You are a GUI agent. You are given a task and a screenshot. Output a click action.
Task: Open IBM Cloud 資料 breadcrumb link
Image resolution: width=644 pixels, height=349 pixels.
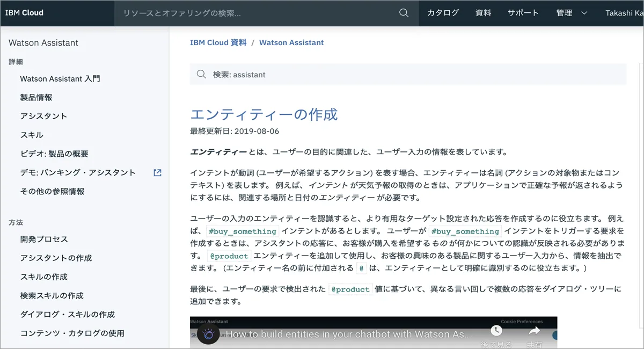(218, 42)
